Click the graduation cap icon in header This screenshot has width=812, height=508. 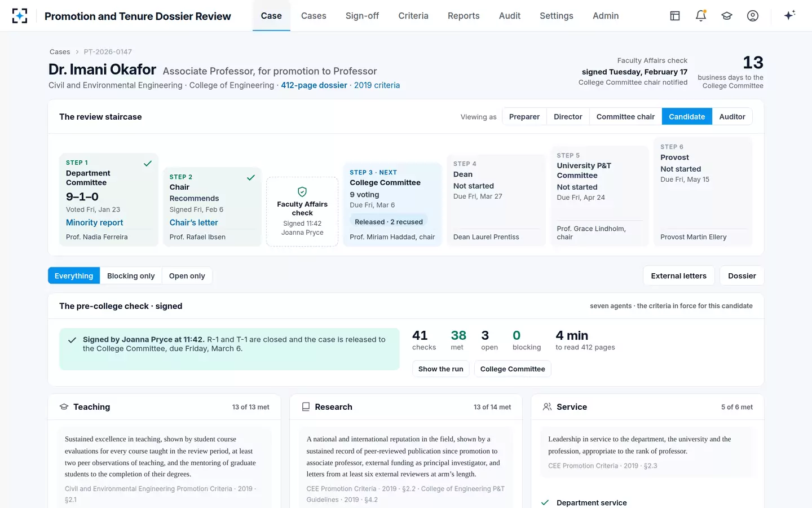coord(727,16)
